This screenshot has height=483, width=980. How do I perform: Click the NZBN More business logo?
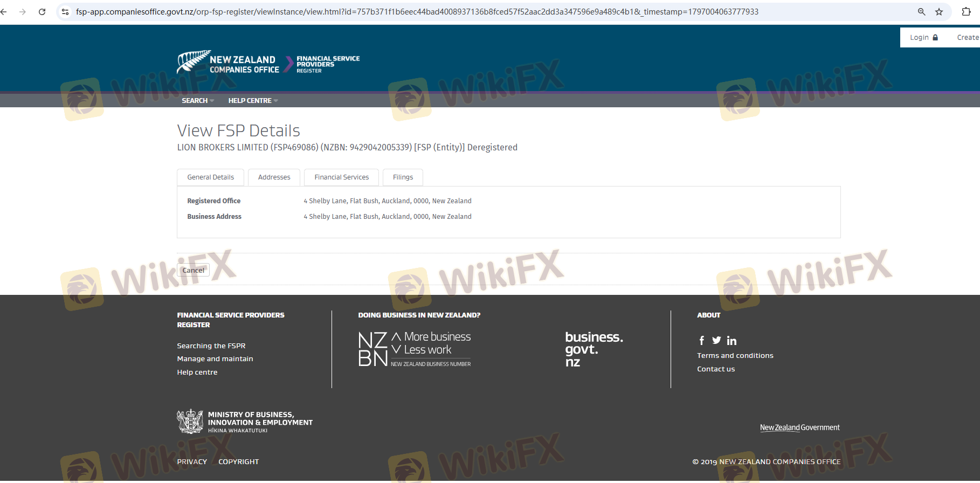[x=415, y=349]
